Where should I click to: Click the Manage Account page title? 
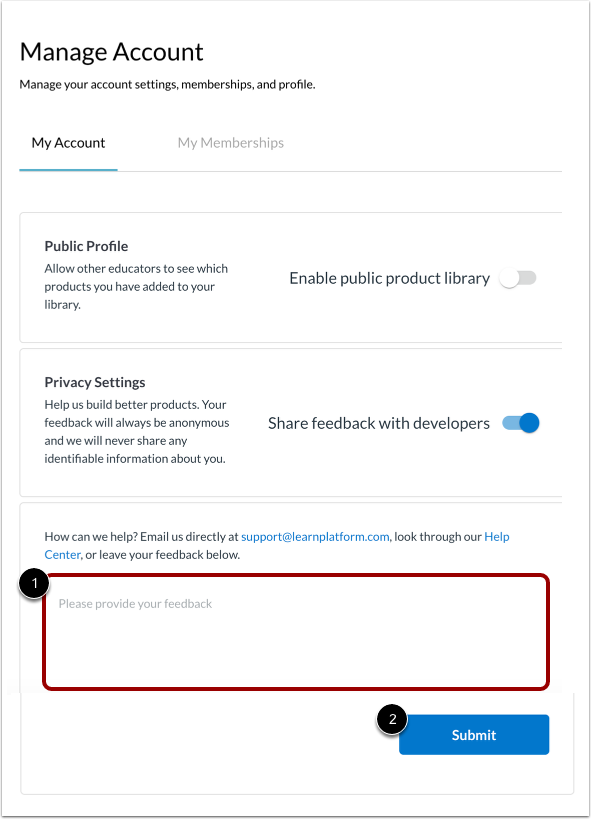tap(110, 52)
